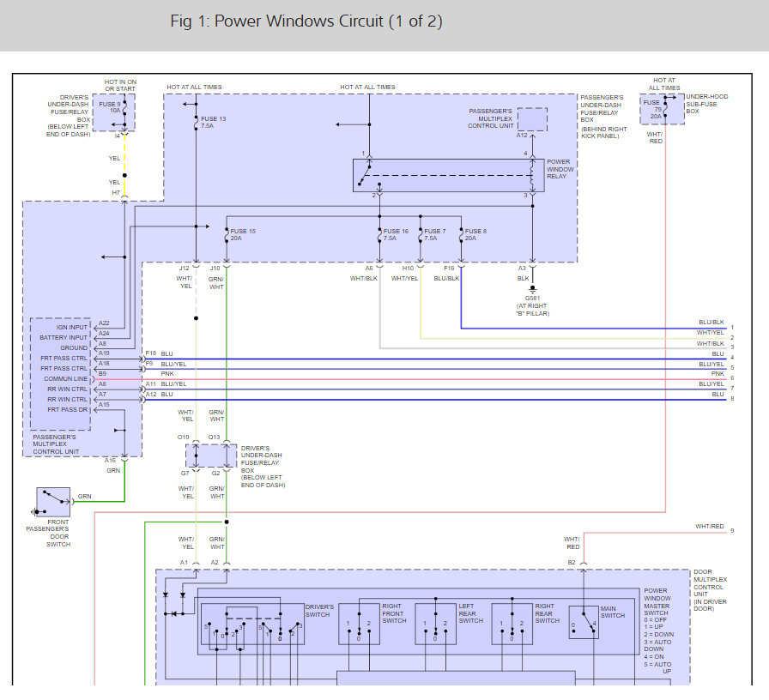Image resolution: width=769 pixels, height=700 pixels.
Task: Select the "FRT PASS DR" pin label
Action: pos(67,409)
